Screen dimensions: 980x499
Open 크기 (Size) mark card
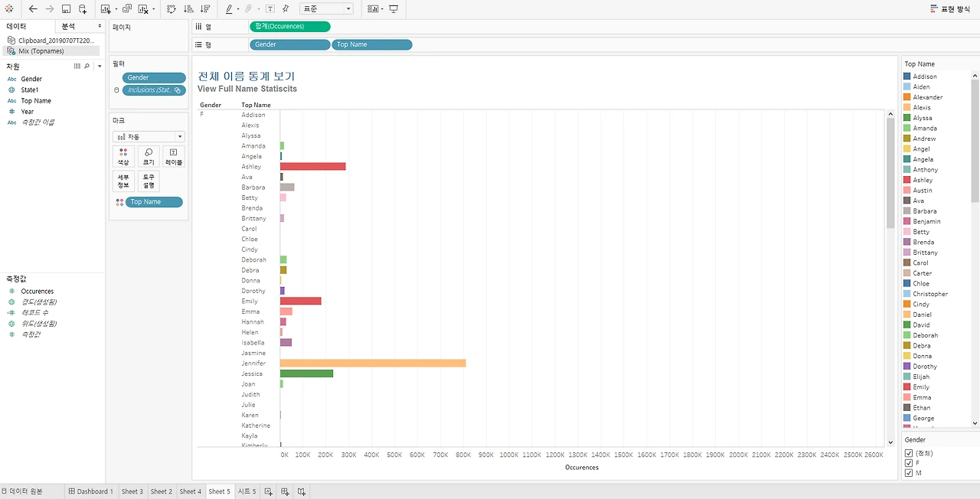149,157
